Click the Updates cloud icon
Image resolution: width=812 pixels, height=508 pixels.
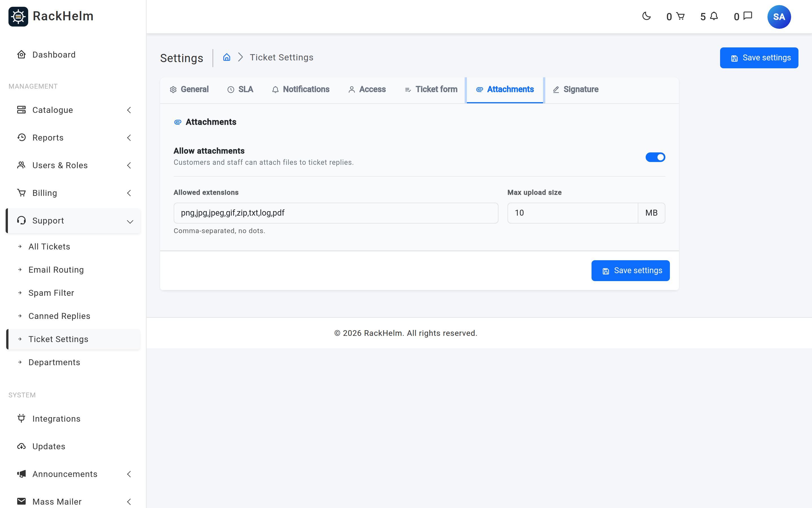[x=21, y=446]
